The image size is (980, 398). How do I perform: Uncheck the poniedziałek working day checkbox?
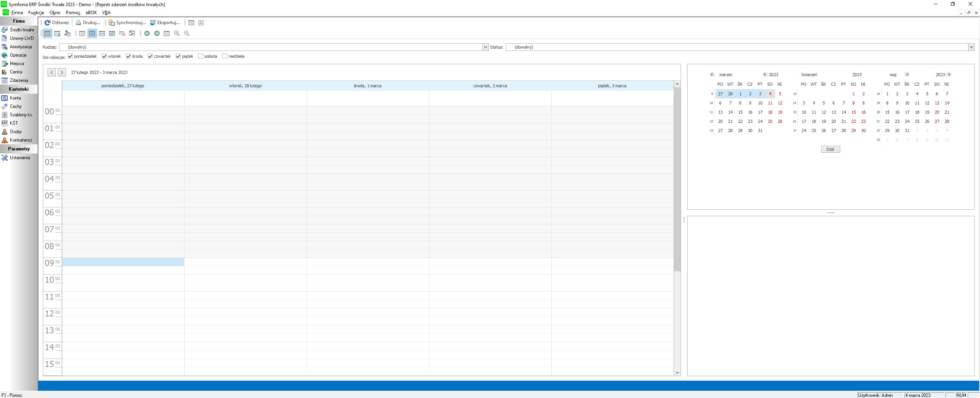pyautogui.click(x=70, y=56)
